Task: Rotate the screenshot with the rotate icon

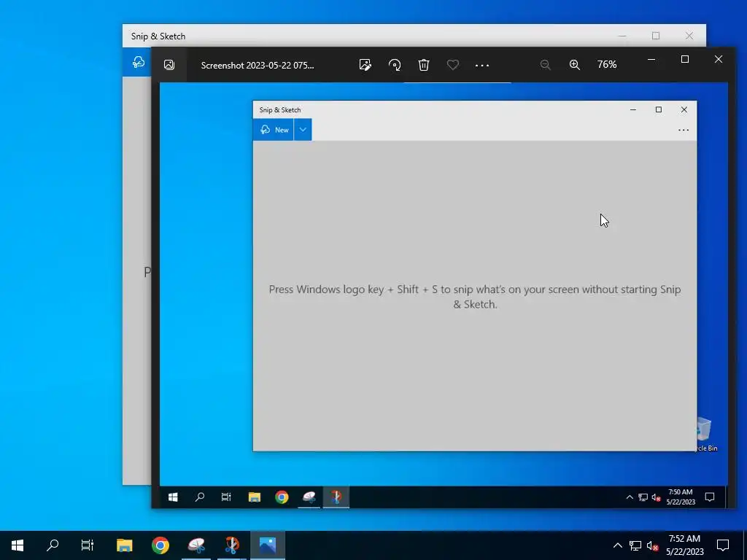Action: (395, 65)
